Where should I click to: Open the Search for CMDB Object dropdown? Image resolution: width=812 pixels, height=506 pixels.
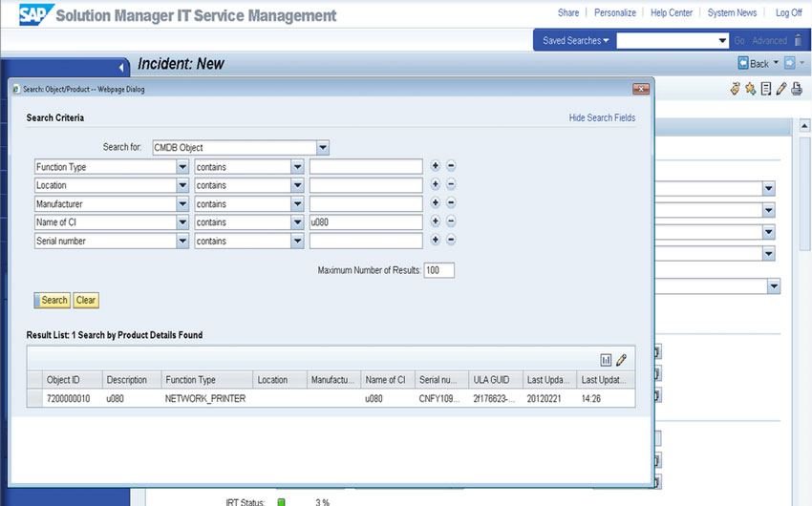pos(323,148)
